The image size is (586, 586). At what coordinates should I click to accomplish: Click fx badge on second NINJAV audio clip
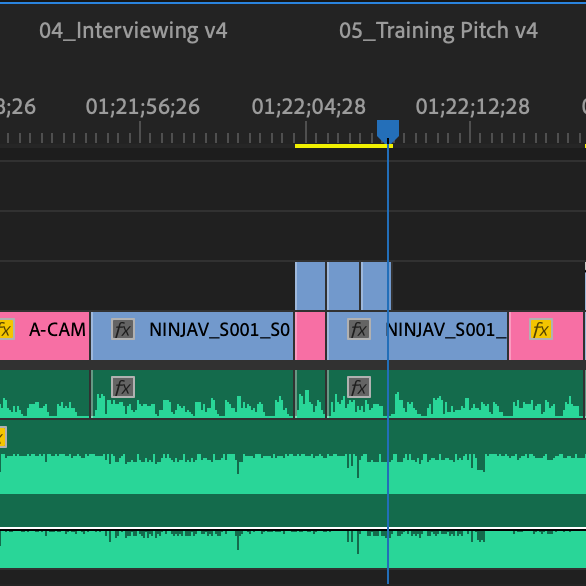click(359, 387)
